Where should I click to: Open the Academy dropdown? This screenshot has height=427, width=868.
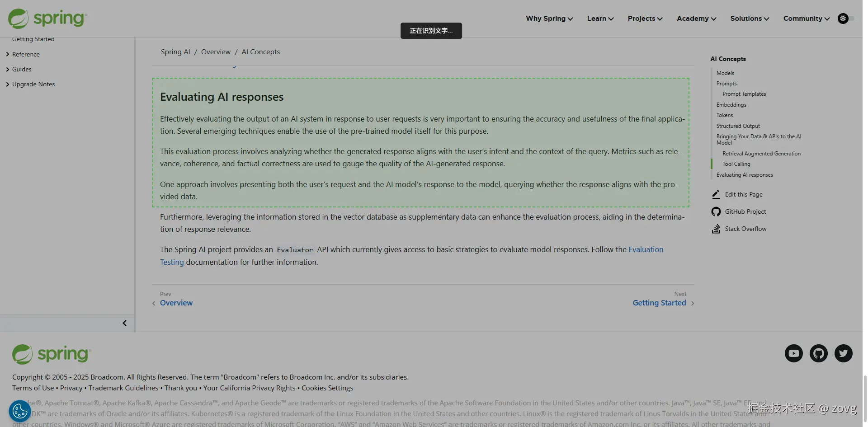pos(697,19)
